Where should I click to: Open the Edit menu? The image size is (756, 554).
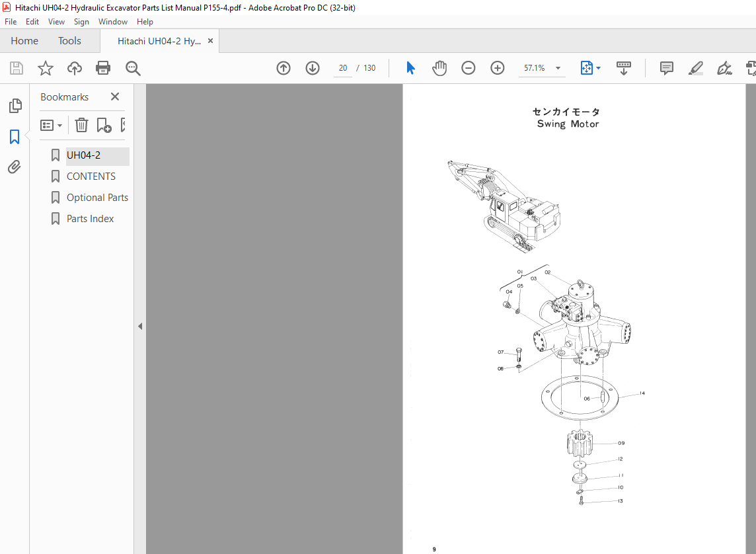(x=32, y=22)
